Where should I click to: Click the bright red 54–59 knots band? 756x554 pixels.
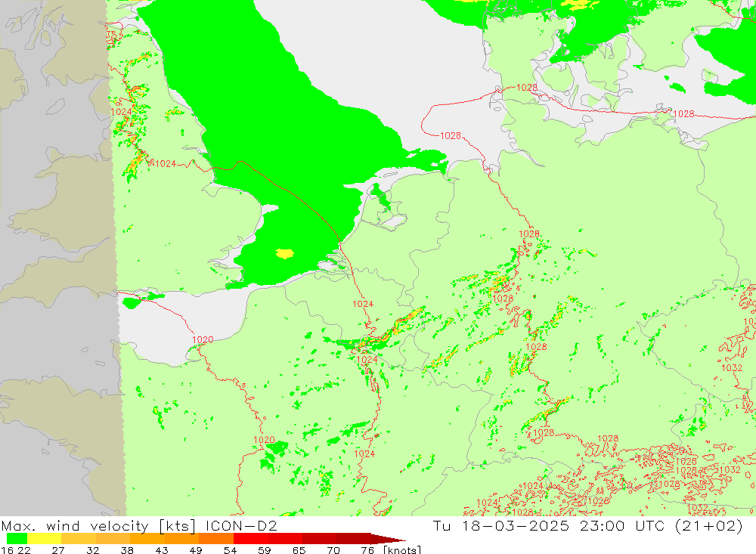[x=250, y=539]
